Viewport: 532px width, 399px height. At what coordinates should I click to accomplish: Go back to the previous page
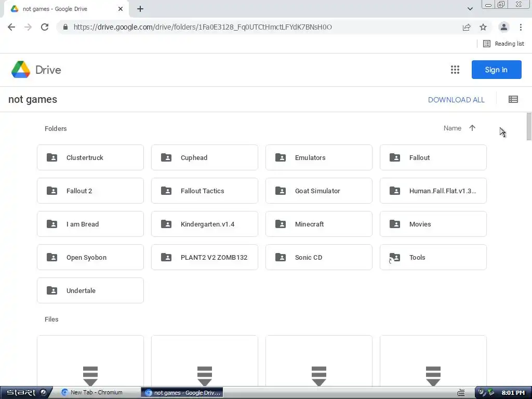coord(11,27)
